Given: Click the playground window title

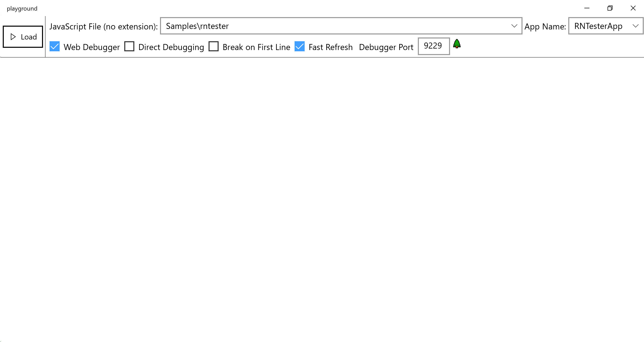Looking at the screenshot, I should pyautogui.click(x=22, y=9).
